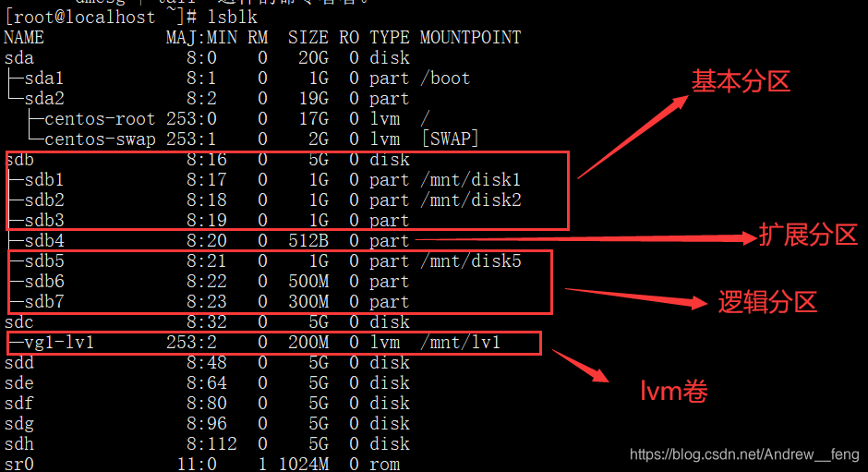Select the NAME column header

point(24,37)
